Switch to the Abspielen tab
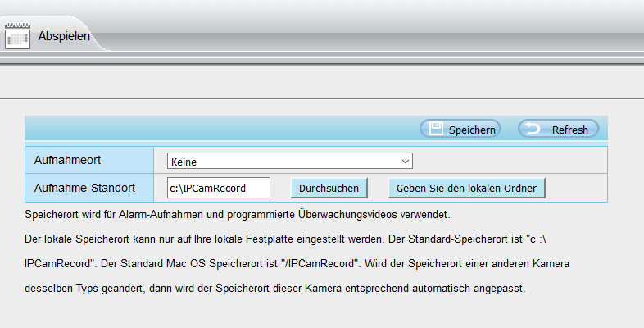This screenshot has width=644, height=328. [64, 37]
